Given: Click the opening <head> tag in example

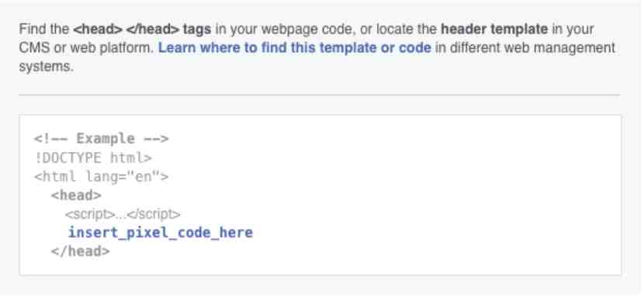Looking at the screenshot, I should pyautogui.click(x=76, y=196).
